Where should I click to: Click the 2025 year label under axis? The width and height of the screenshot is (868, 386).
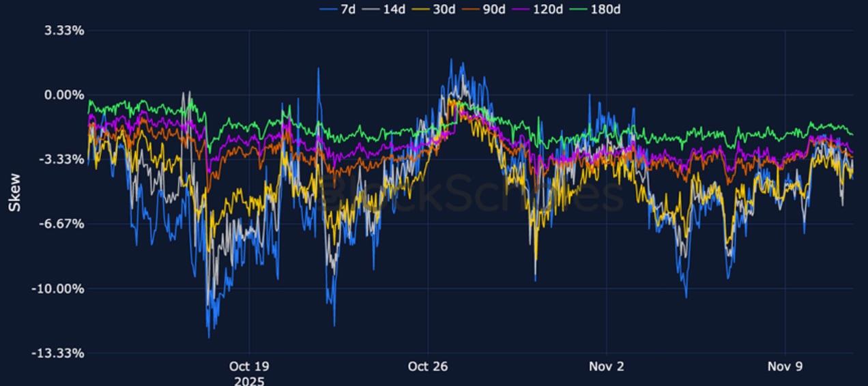[x=249, y=380]
